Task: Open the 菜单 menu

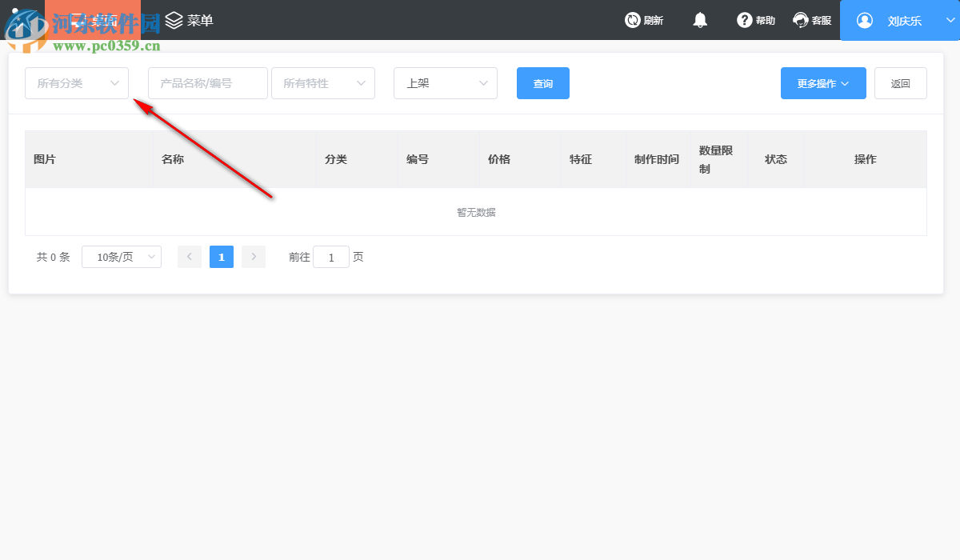Action: coord(198,20)
